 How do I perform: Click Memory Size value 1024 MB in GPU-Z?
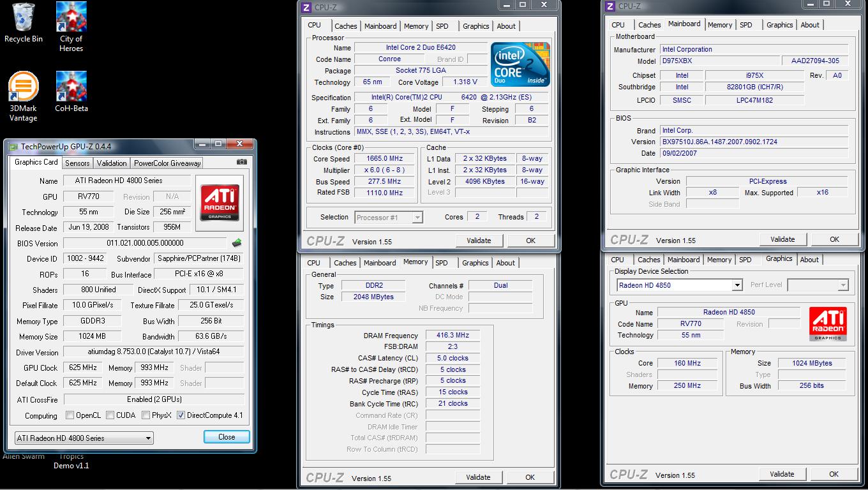pos(93,336)
